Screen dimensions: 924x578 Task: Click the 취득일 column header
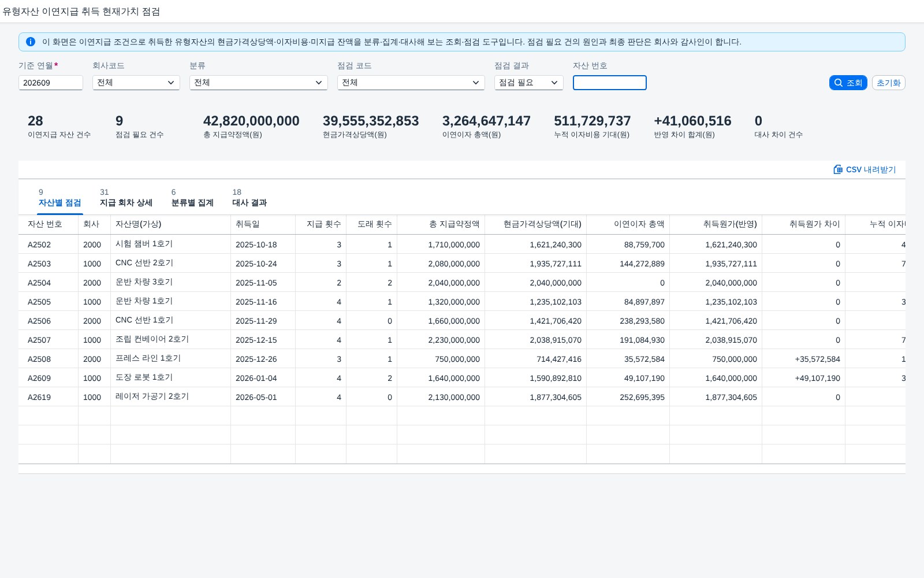coord(263,224)
